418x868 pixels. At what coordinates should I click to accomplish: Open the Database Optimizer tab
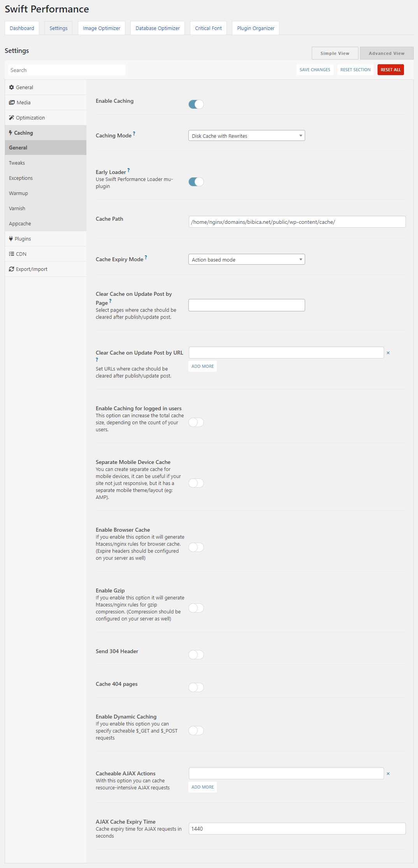click(158, 28)
